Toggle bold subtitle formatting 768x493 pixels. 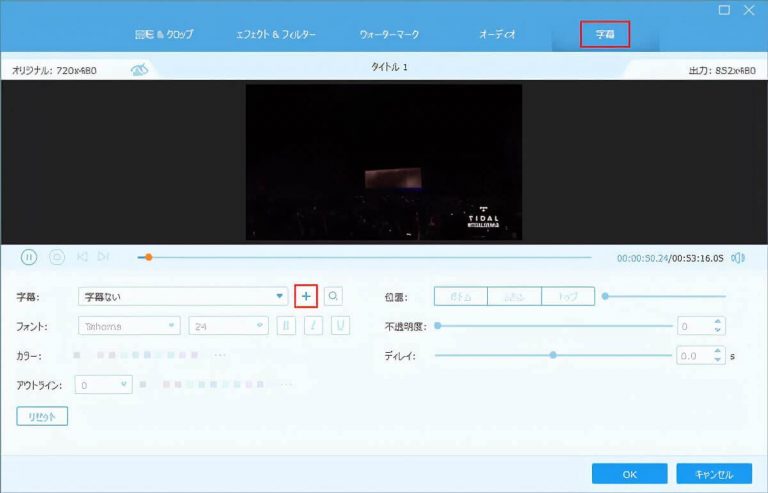click(287, 326)
